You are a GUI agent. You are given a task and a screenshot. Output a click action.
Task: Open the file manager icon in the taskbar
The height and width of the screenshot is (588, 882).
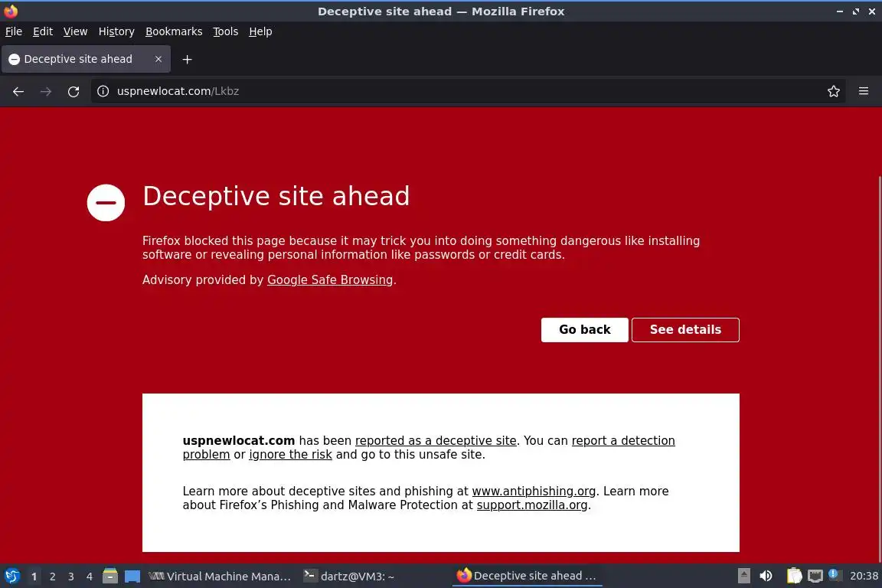pyautogui.click(x=110, y=576)
